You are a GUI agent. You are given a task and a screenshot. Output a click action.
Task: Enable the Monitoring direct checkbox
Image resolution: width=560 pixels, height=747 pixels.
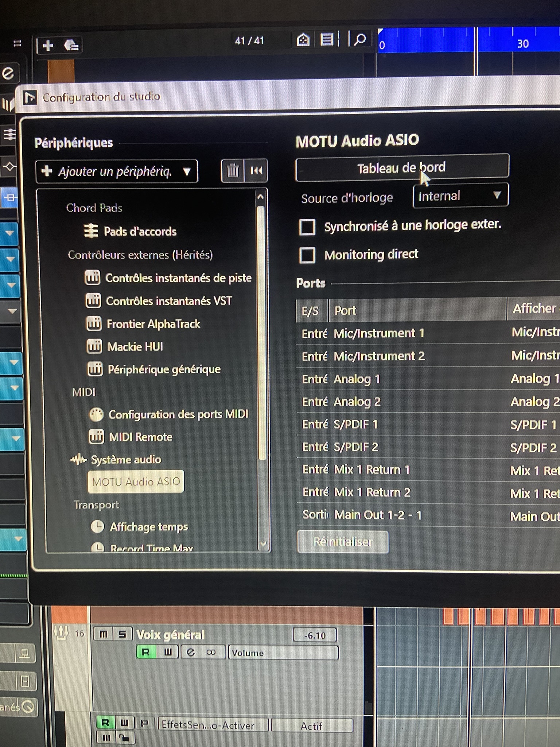(x=307, y=255)
